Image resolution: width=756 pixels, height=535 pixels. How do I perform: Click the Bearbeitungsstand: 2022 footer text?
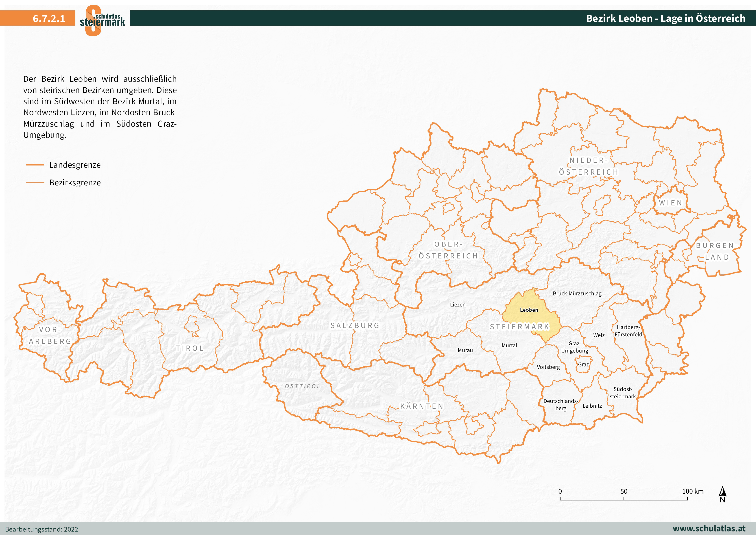42,529
